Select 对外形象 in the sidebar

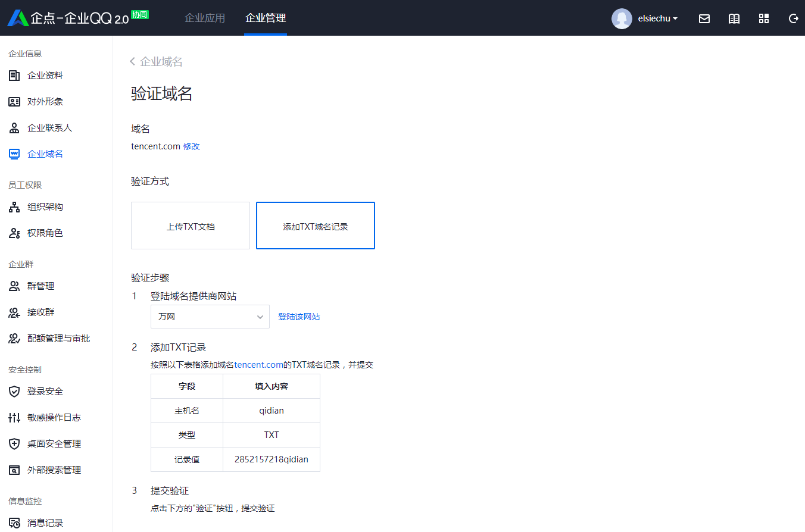click(46, 101)
